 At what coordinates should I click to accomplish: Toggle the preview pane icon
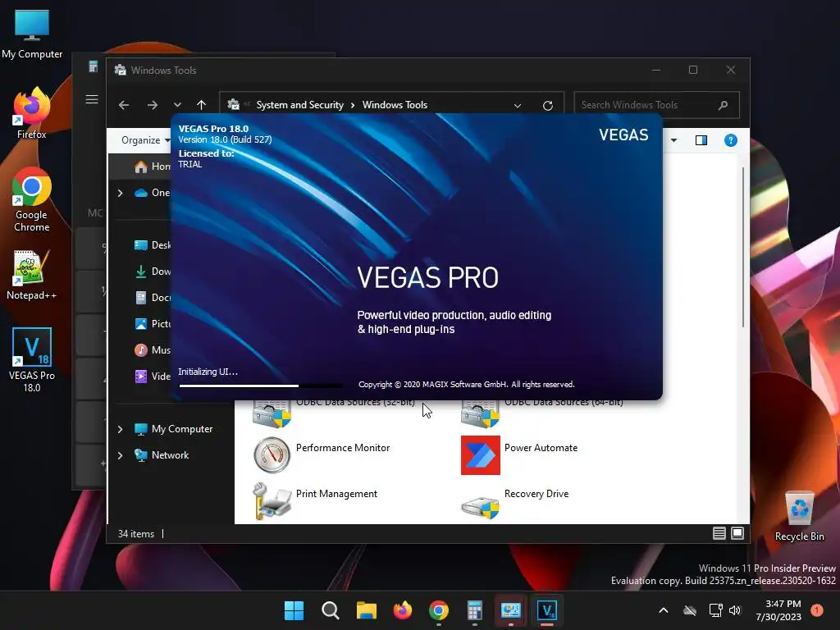[x=701, y=140]
